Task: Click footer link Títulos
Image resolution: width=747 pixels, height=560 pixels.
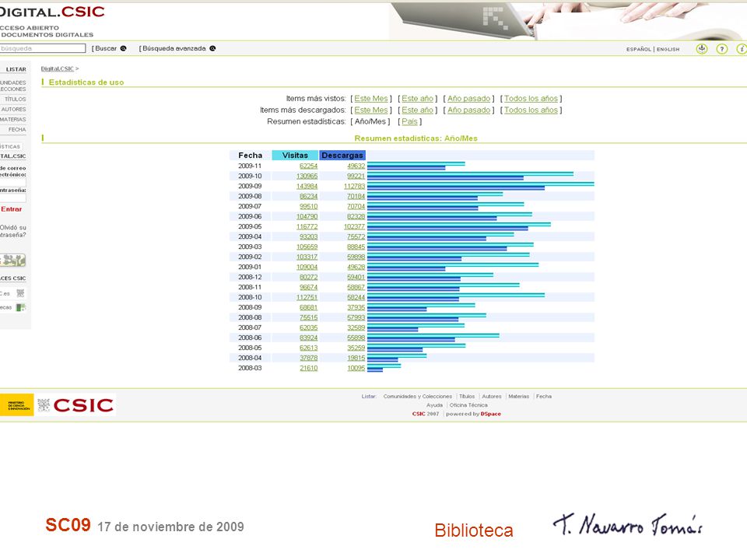Action: click(467, 396)
